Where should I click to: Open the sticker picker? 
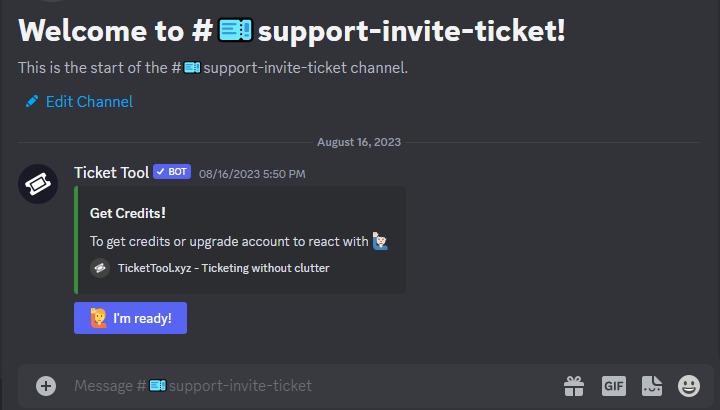click(652, 386)
